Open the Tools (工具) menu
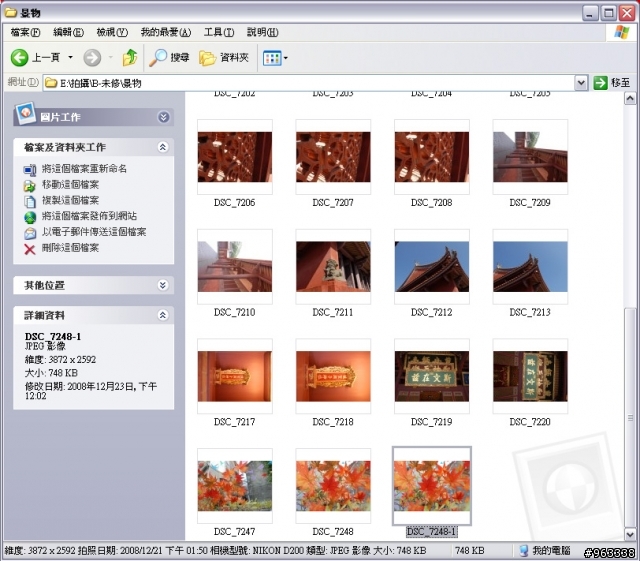640x561 pixels. 219,32
